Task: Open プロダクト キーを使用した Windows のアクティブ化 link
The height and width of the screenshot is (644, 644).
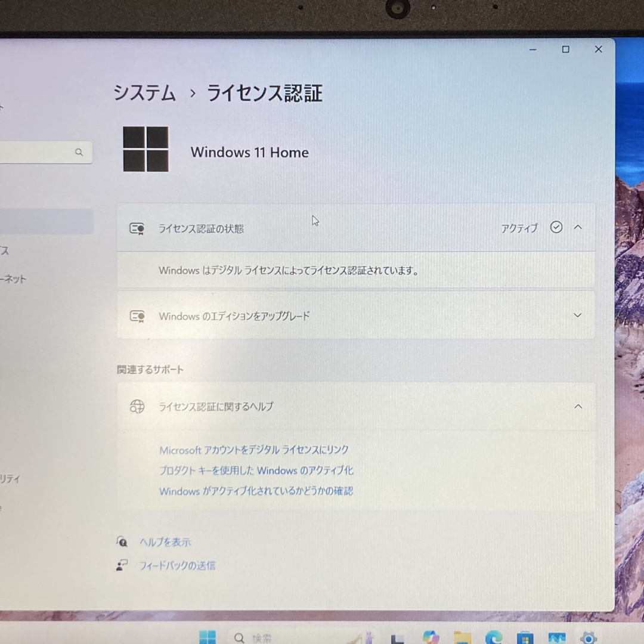Action: pyautogui.click(x=256, y=470)
